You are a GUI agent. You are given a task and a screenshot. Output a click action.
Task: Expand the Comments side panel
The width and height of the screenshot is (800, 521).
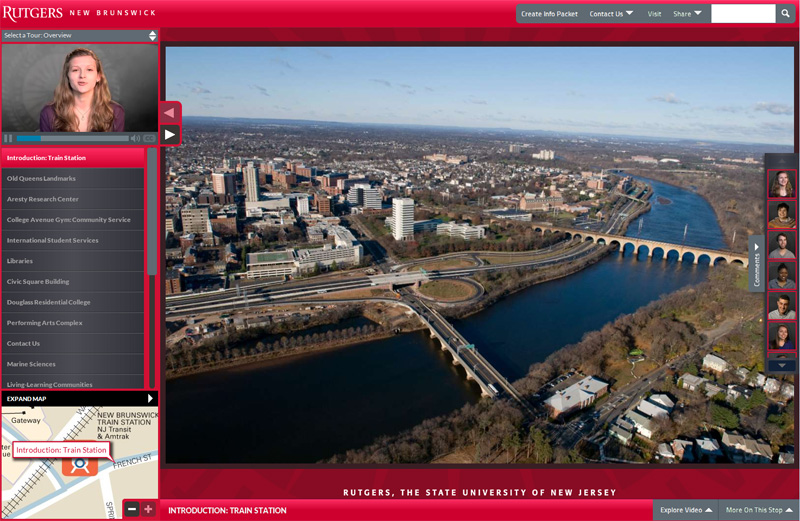coord(757,263)
